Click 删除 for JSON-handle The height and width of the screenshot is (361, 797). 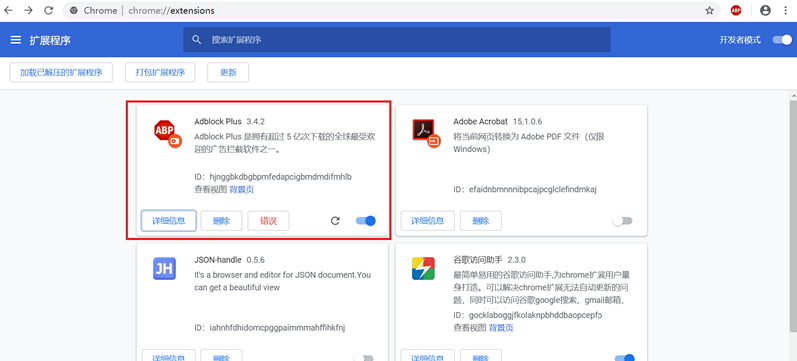click(221, 355)
